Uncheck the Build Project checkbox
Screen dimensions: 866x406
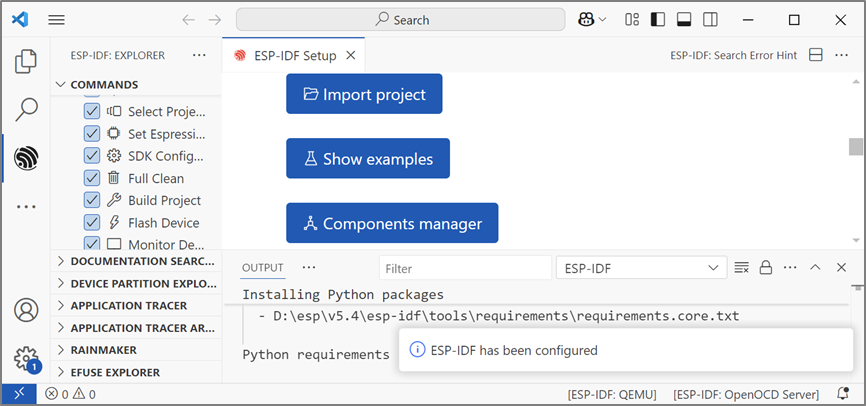click(92, 200)
